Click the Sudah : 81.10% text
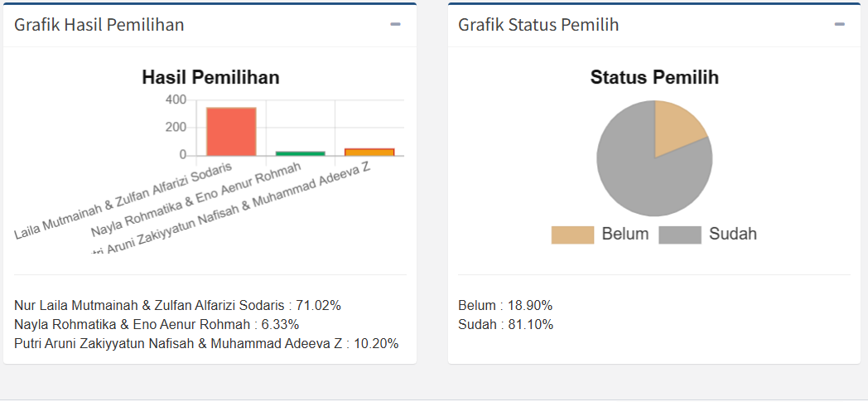Viewport: 868px width, 402px height. 505,324
